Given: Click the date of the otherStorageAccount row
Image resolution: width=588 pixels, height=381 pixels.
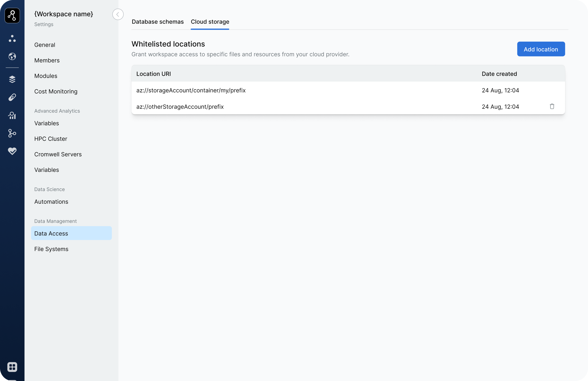Looking at the screenshot, I should (x=501, y=106).
